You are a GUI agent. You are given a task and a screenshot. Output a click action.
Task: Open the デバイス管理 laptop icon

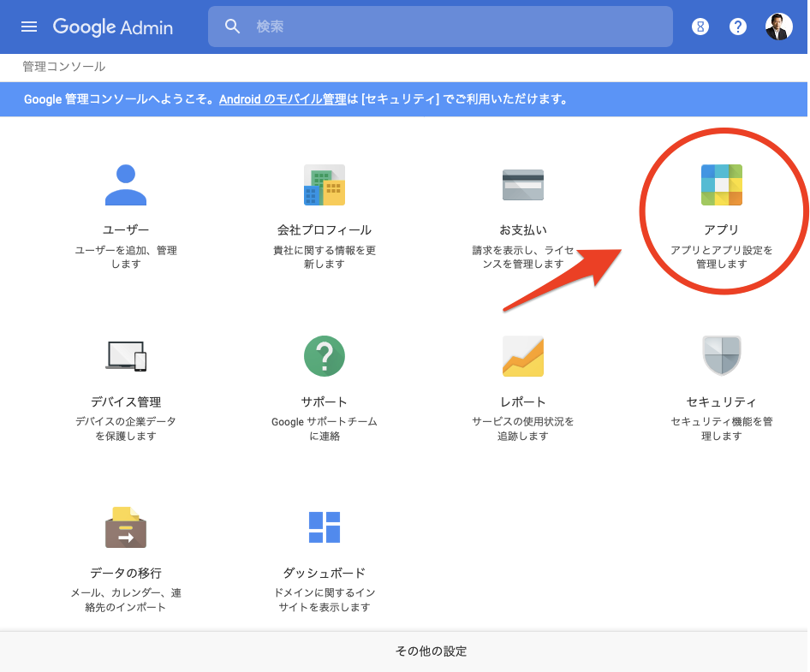coord(126,355)
